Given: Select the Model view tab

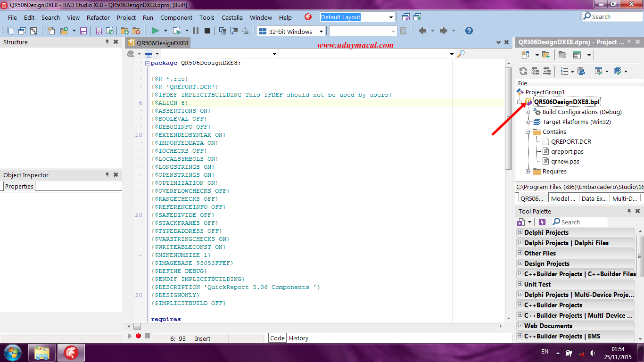Looking at the screenshot, I should tap(563, 198).
